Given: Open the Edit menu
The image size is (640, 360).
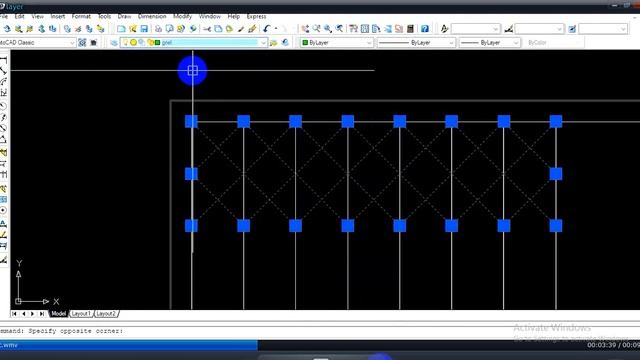Looking at the screenshot, I should pos(20,16).
